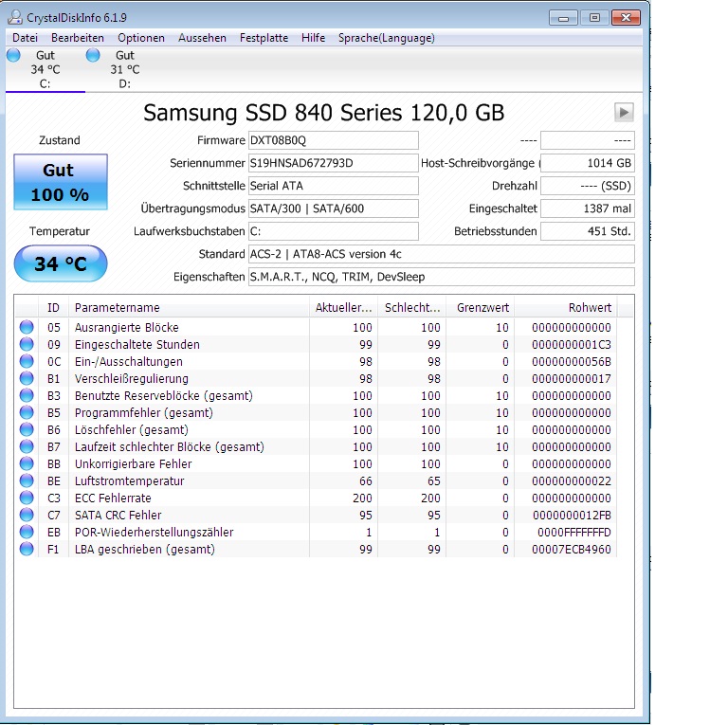Click the Eigenschaften field
Screen dimensions: 728x725
point(442,277)
